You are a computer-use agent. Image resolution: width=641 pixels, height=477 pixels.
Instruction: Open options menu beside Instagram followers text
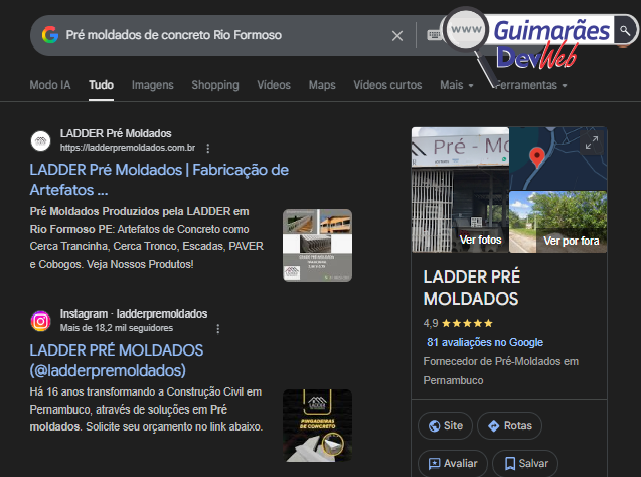coord(217,329)
